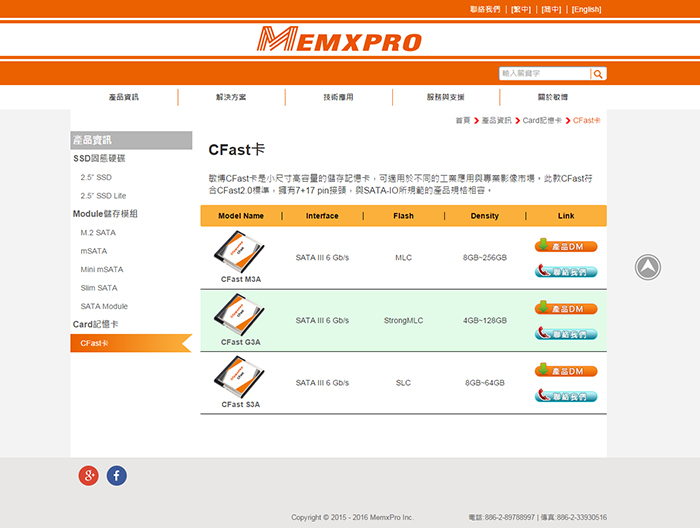The width and height of the screenshot is (700, 528).
Task: Open the CFast S3A product image
Action: coord(239,377)
